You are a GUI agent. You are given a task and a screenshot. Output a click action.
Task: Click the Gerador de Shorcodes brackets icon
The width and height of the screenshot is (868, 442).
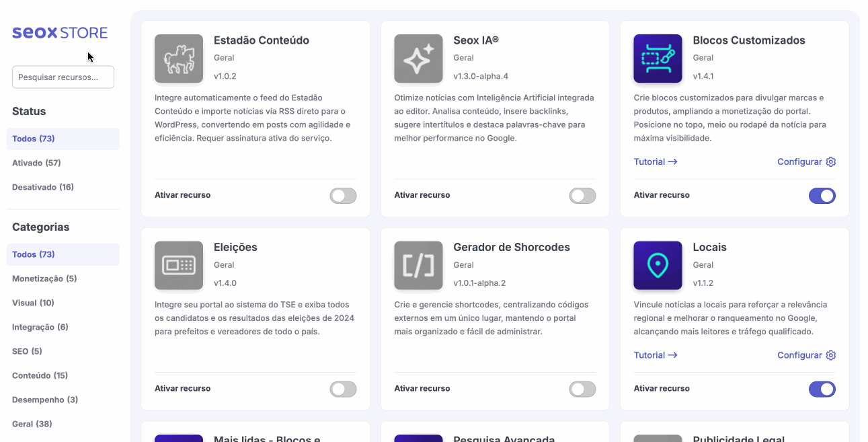pos(418,265)
